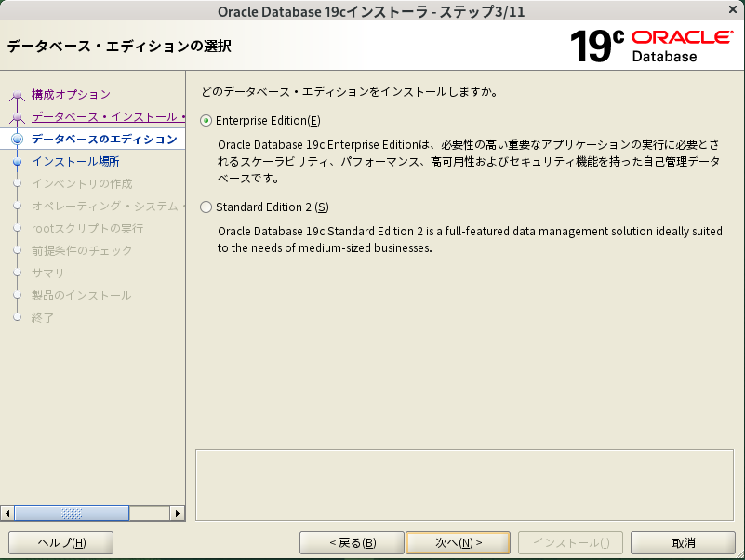Click the ヘルプ(H) button
The height and width of the screenshot is (560, 745).
pos(60,543)
